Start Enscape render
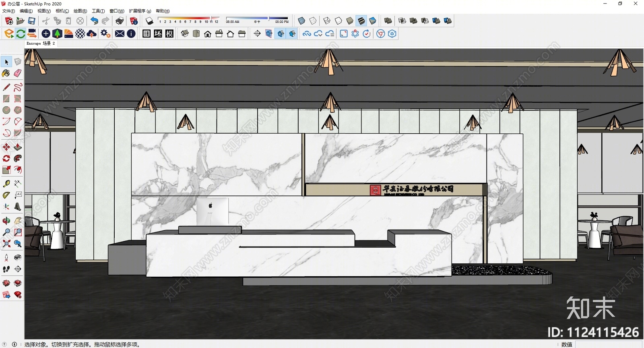Image resolution: width=644 pixels, height=348 pixels. [x=9, y=34]
